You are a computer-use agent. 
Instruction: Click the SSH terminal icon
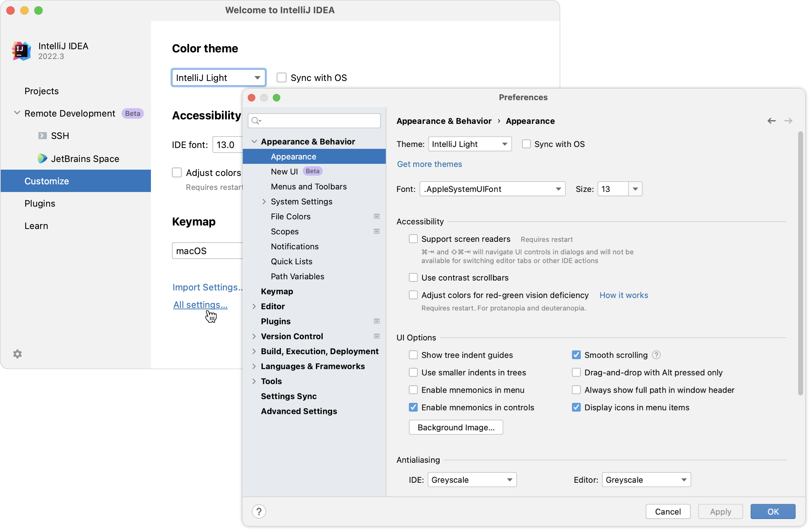coord(42,136)
